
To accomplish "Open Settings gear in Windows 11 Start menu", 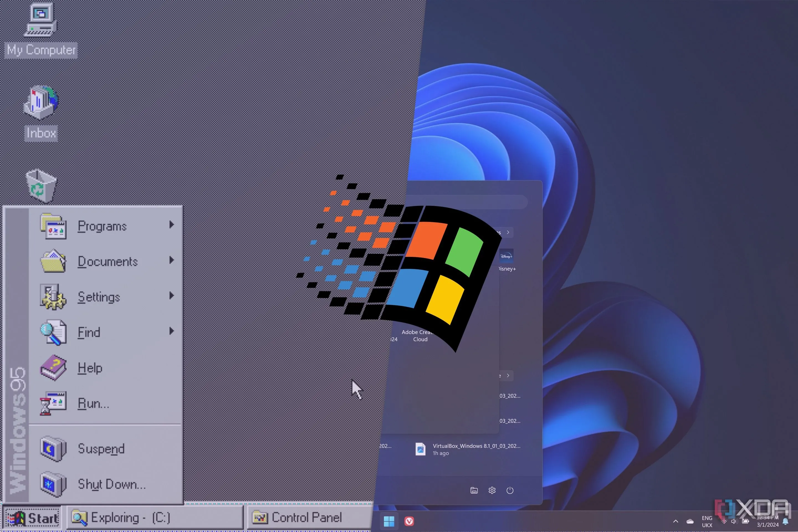I will click(492, 490).
